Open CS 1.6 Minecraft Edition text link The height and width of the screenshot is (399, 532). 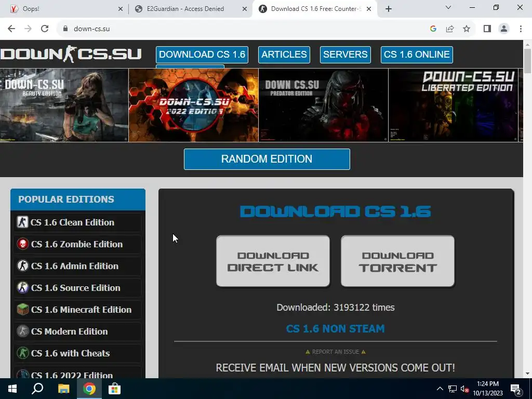coord(82,310)
